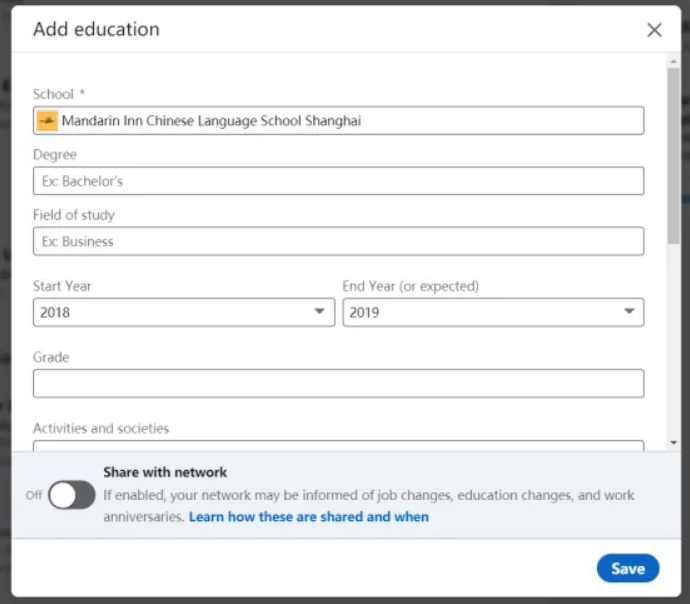Focus the Degree input field
Image resolution: width=690 pixels, height=604 pixels.
click(x=338, y=181)
